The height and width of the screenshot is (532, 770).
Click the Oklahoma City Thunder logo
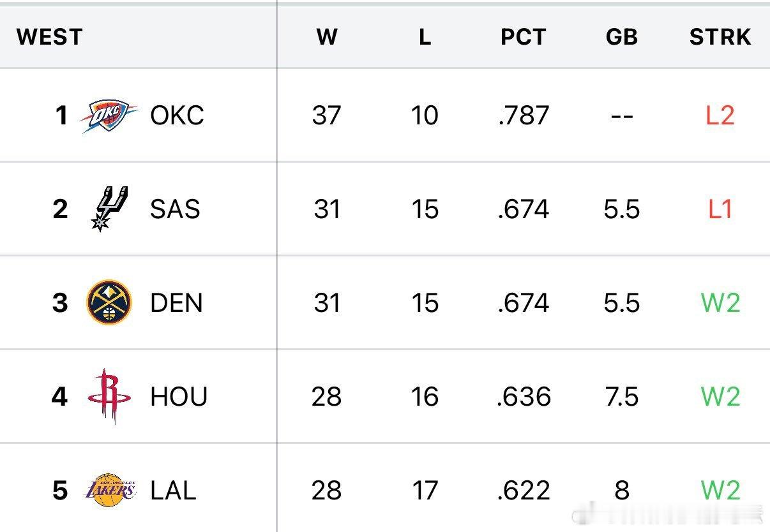[x=109, y=116]
